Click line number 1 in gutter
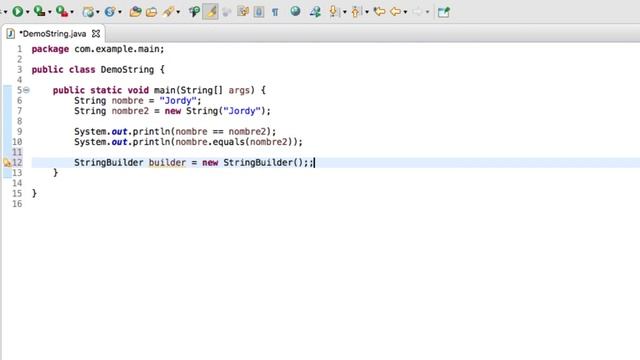This screenshot has height=360, width=640. point(20,49)
